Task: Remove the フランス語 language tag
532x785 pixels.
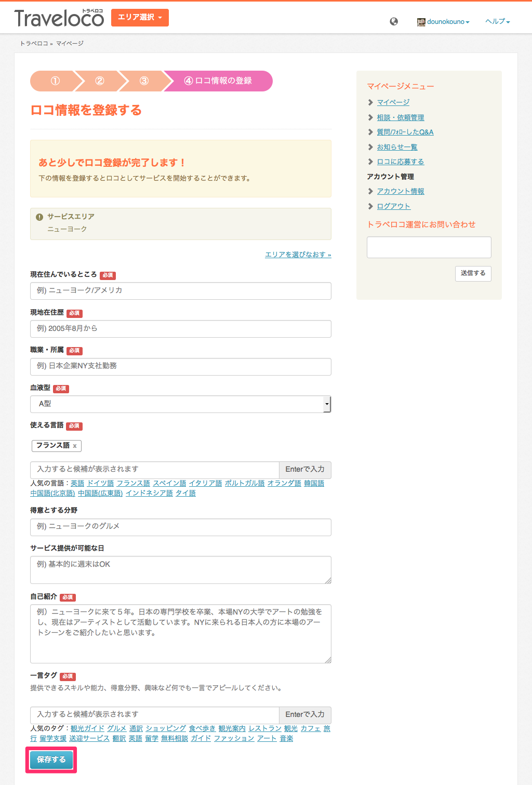Action: pyautogui.click(x=75, y=446)
